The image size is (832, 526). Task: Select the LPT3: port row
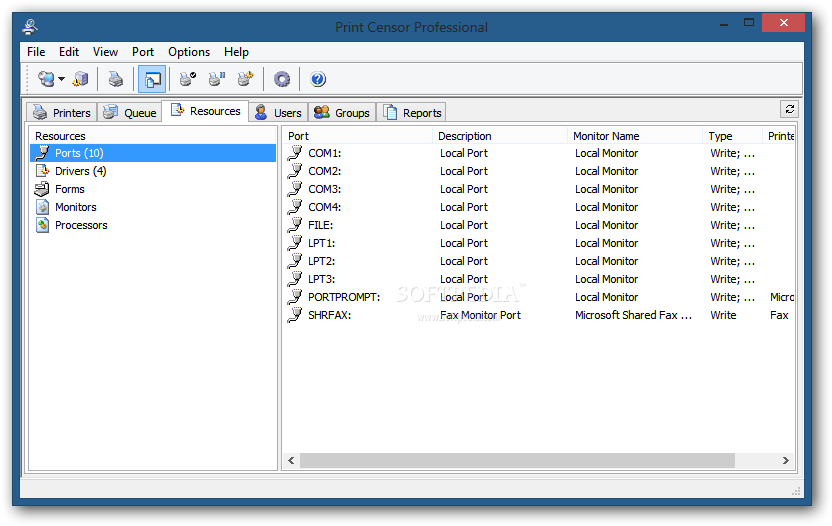538,279
